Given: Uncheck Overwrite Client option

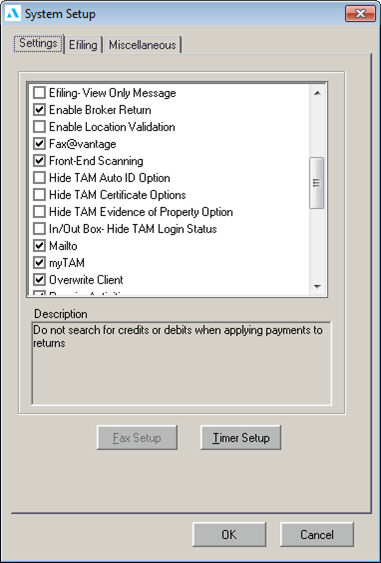Looking at the screenshot, I should tap(39, 280).
